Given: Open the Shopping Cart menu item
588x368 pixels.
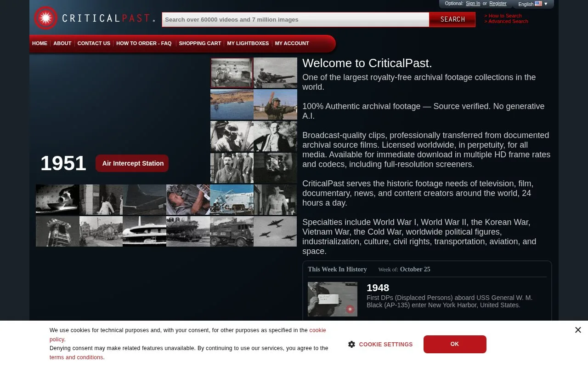Looking at the screenshot, I should pos(200,43).
